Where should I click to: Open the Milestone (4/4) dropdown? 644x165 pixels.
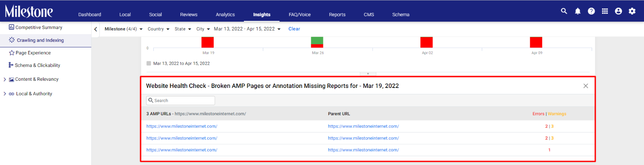tap(124, 29)
